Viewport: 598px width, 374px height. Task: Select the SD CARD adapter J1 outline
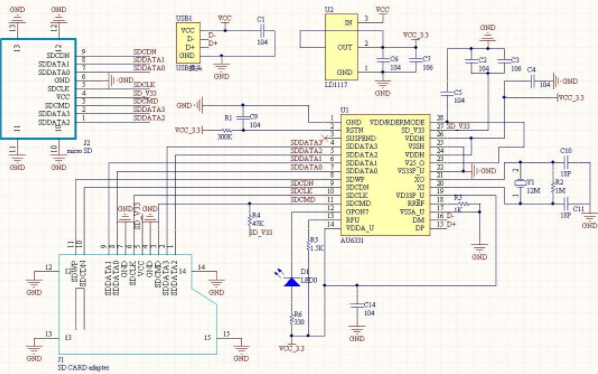point(138,304)
